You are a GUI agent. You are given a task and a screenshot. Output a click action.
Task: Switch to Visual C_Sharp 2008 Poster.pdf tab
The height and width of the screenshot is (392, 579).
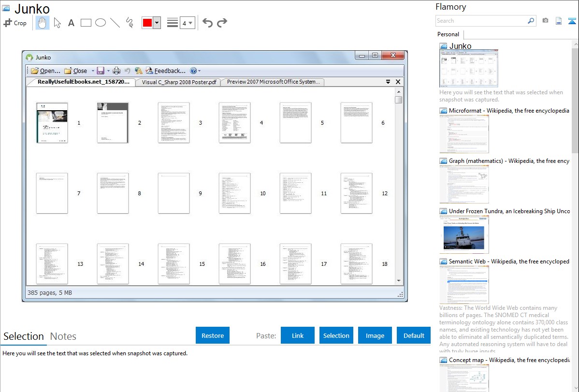tap(179, 82)
